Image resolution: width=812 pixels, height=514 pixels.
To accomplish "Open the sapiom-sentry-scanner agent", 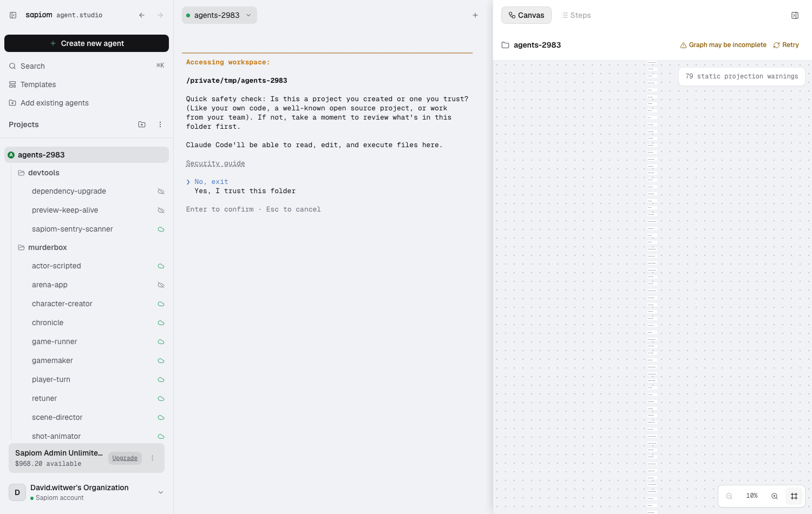I will click(x=73, y=229).
